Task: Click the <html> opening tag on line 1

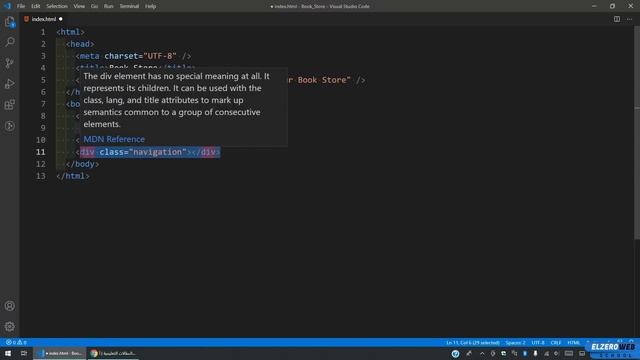Action: 71,32
